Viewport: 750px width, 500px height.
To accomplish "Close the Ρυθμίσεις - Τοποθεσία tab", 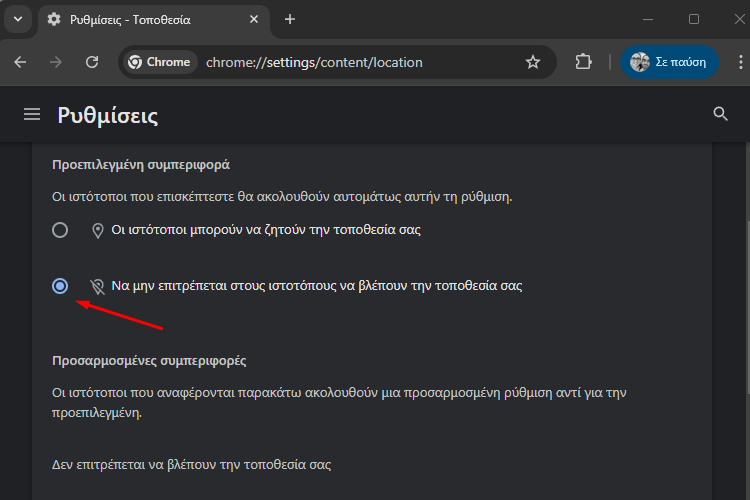I will point(254,19).
